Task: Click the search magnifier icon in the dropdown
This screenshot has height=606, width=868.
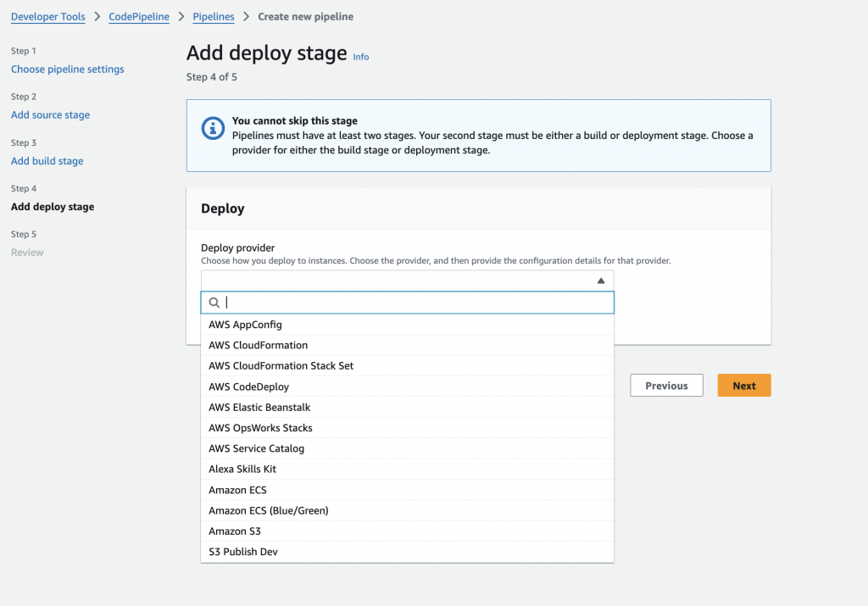Action: coord(214,303)
